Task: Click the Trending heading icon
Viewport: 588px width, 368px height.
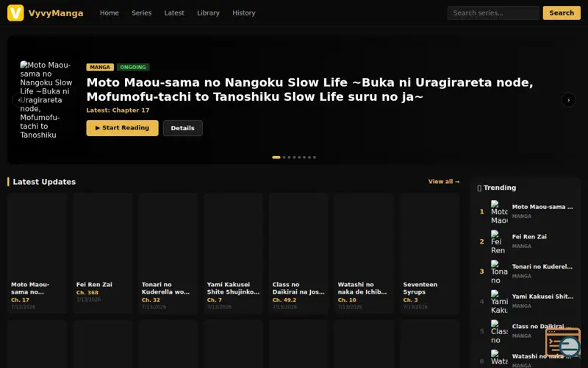Action: click(x=479, y=188)
